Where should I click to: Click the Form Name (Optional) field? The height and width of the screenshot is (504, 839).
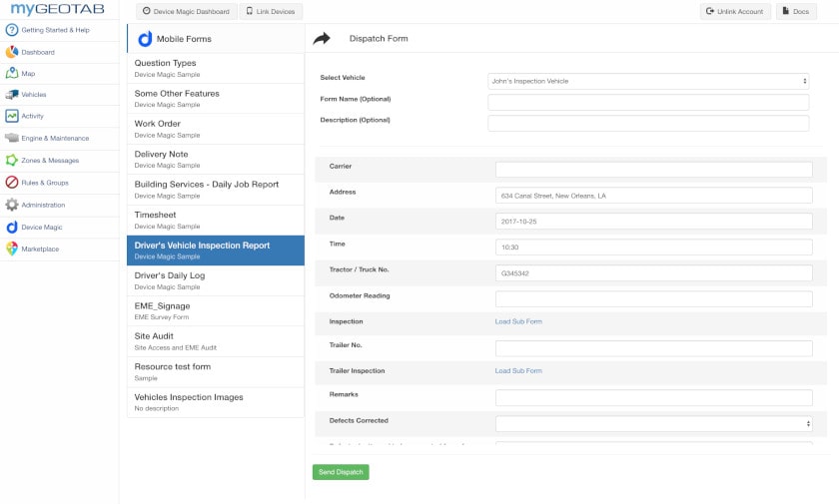pos(648,102)
